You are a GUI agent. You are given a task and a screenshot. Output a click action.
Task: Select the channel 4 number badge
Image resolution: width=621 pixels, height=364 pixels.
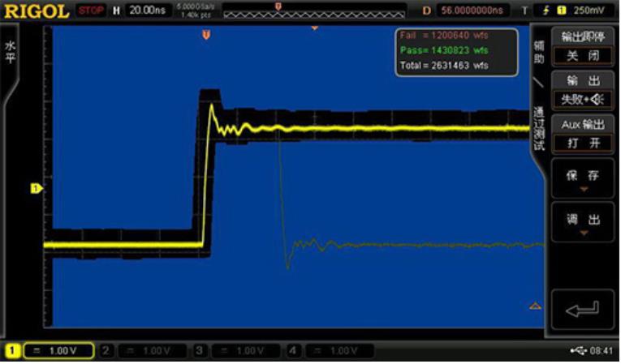click(294, 350)
